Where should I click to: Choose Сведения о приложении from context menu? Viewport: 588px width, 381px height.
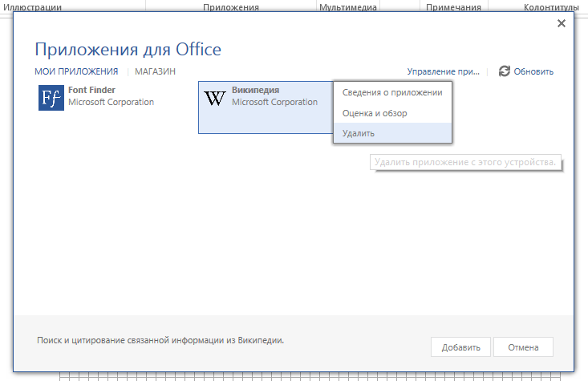[x=392, y=92]
